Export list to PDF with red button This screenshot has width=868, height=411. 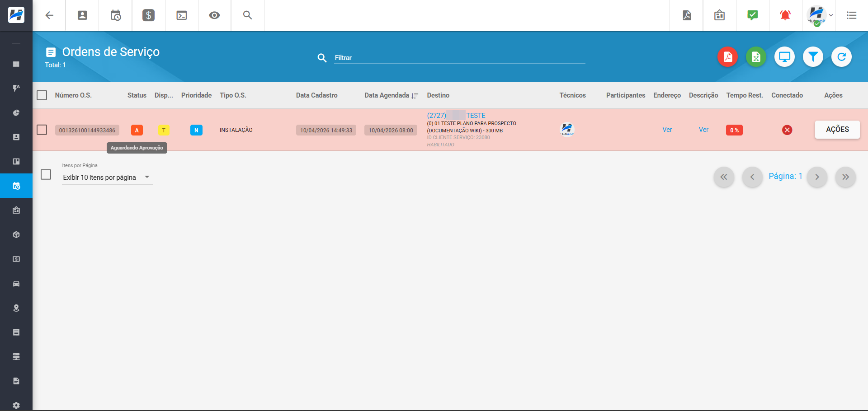pyautogui.click(x=727, y=57)
